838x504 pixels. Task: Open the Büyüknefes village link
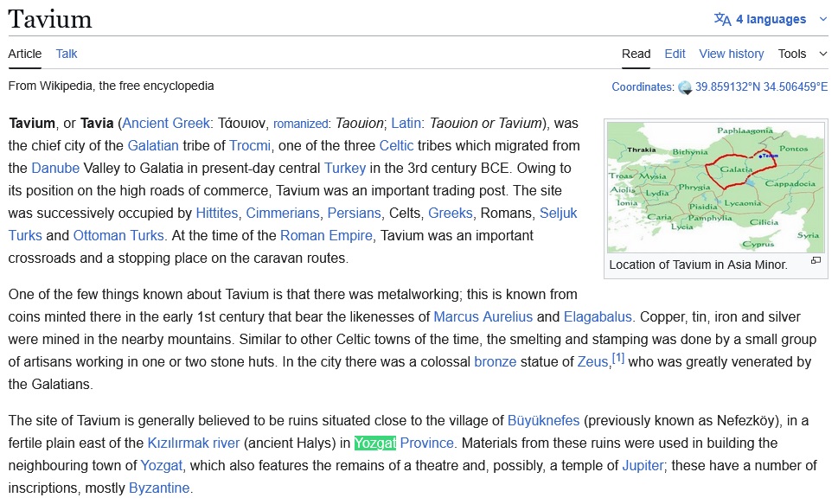[543, 421]
